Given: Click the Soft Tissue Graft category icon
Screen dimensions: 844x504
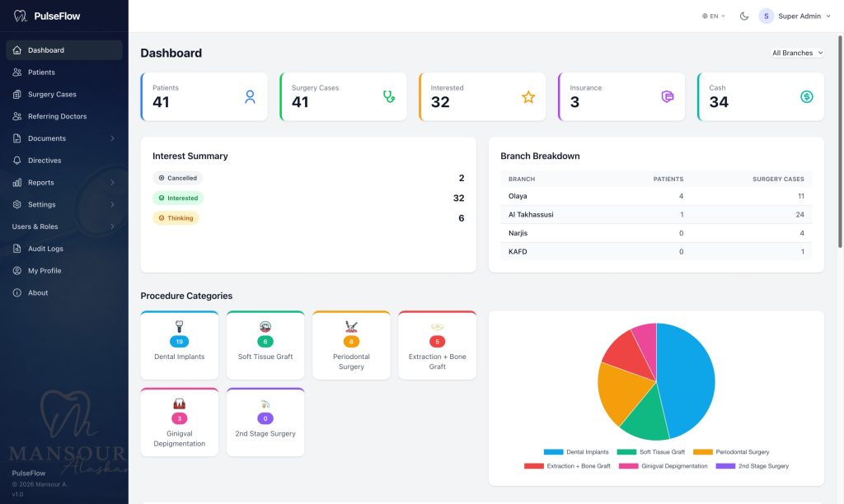Looking at the screenshot, I should point(265,326).
